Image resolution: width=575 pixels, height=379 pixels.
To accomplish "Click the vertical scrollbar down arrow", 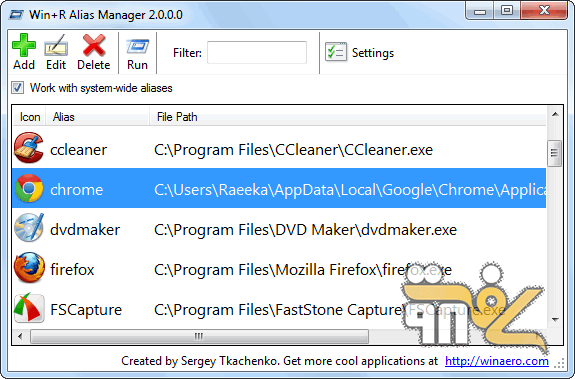I will point(555,320).
